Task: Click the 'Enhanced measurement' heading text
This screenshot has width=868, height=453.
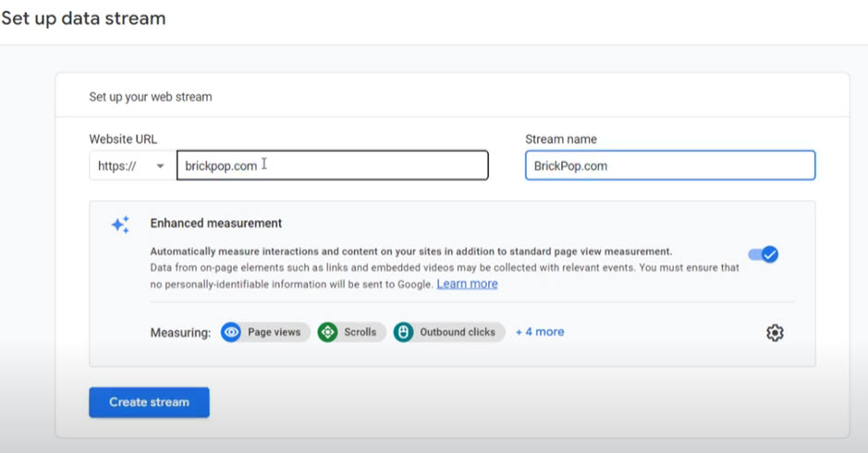Action: pos(216,223)
